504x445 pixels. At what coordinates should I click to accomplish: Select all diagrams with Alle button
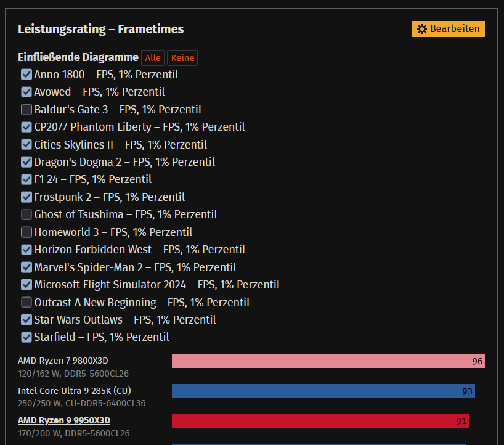pyautogui.click(x=153, y=58)
